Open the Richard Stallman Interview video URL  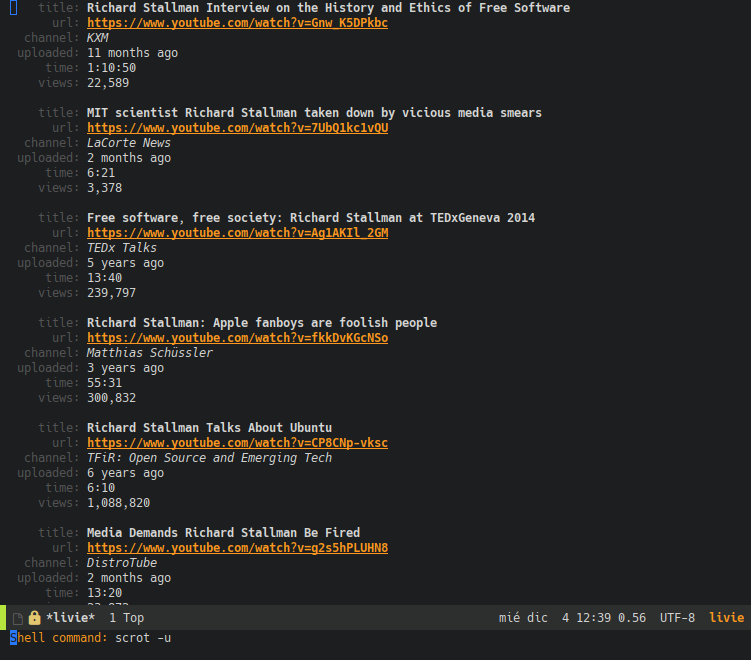pyautogui.click(x=237, y=23)
